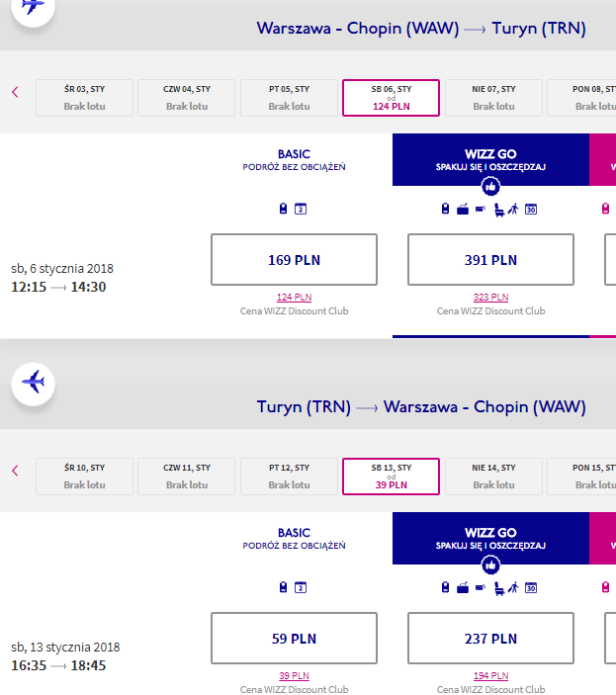The height and width of the screenshot is (695, 616).
Task: Click return WIZZ GO suitcase icon
Action: point(463,588)
